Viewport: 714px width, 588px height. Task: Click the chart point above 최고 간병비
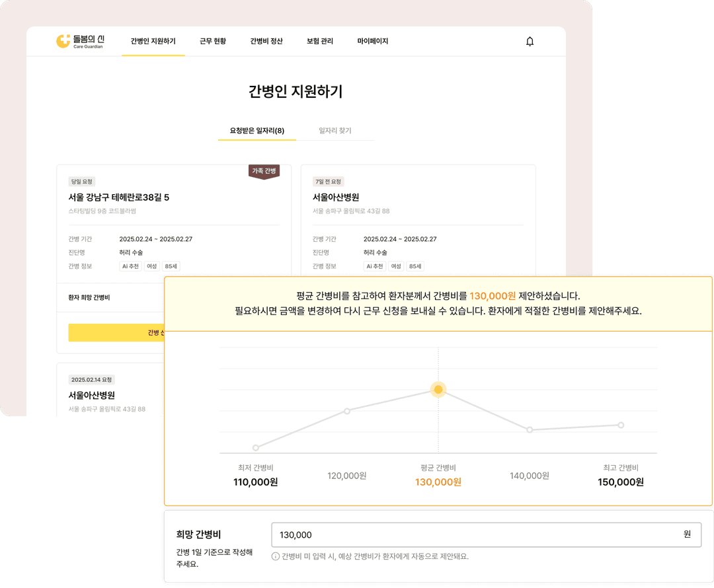coord(621,425)
